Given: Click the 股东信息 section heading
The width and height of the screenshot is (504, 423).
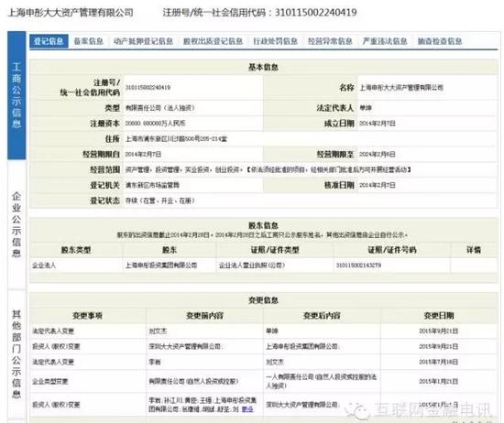Looking at the screenshot, I should (263, 225).
